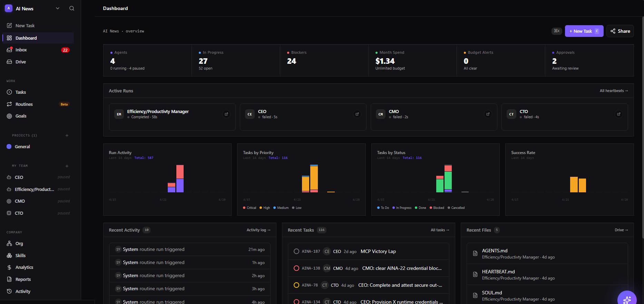Open search with the magnifier icon
This screenshot has height=304, width=644.
pyautogui.click(x=72, y=8)
